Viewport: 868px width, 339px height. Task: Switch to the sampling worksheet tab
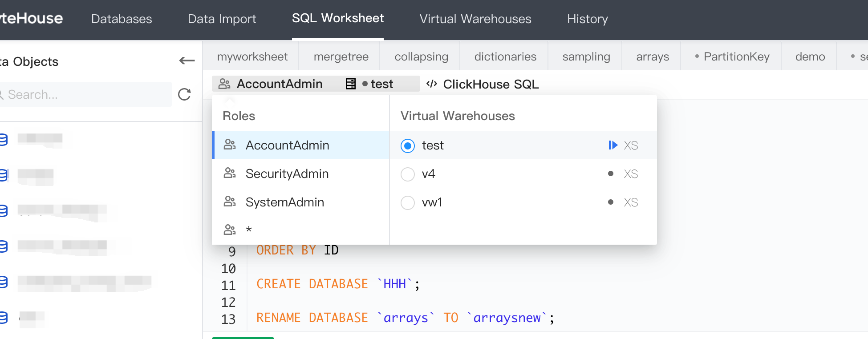pos(586,56)
